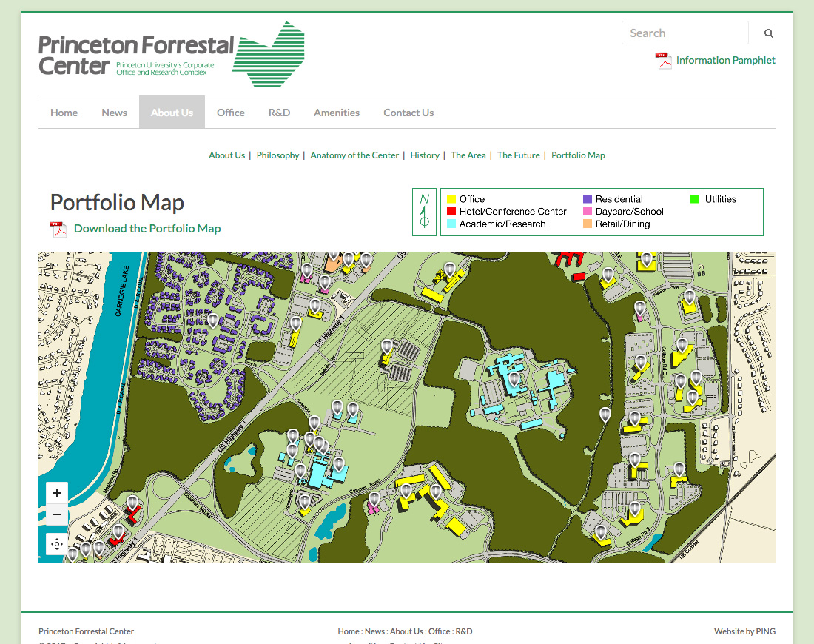Viewport: 814px width, 644px height.
Task: Visit Anatomy of the Center link
Action: click(354, 155)
